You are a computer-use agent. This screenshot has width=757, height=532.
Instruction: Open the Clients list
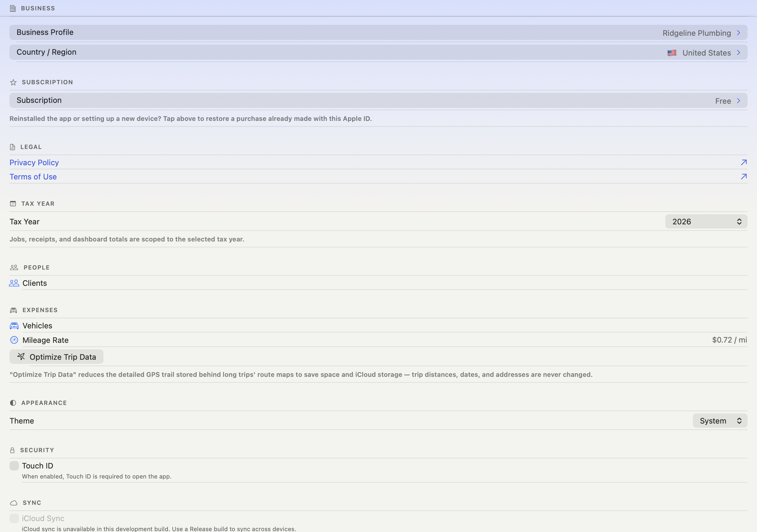[x=378, y=283]
